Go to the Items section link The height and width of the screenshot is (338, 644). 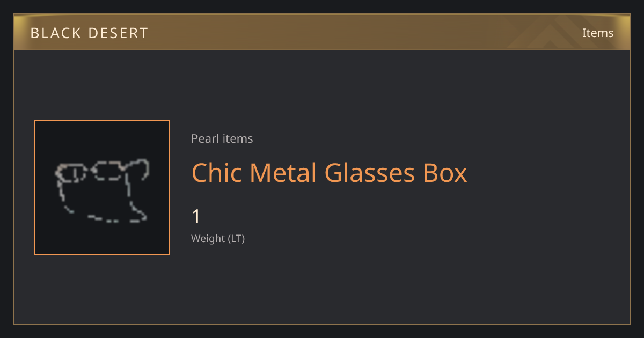coord(598,33)
